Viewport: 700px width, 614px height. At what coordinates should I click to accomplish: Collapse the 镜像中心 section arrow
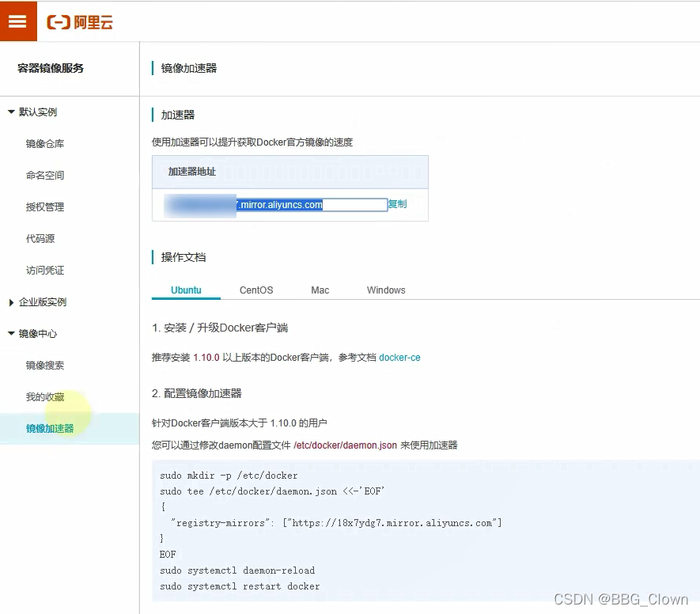[12, 334]
